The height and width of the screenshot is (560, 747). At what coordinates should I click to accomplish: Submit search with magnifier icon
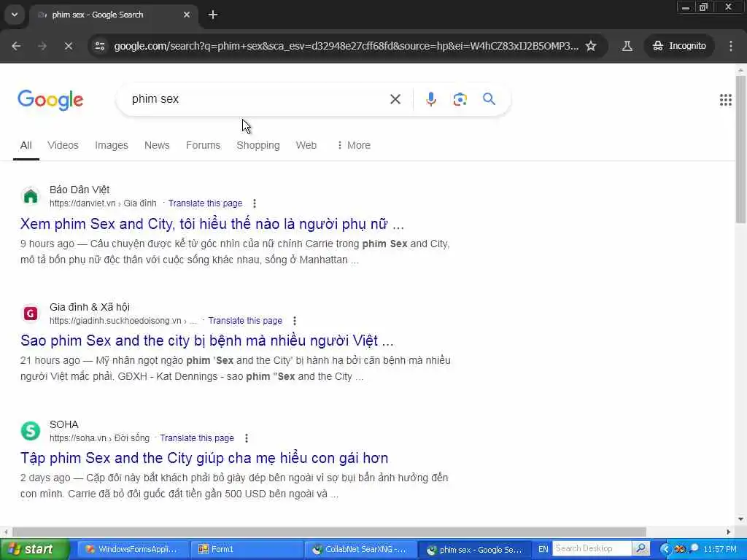(489, 99)
